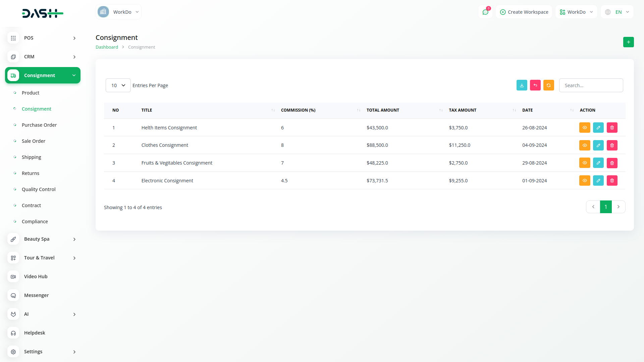Click the orange refresh table icon
This screenshot has height=362, width=644.
click(548, 85)
